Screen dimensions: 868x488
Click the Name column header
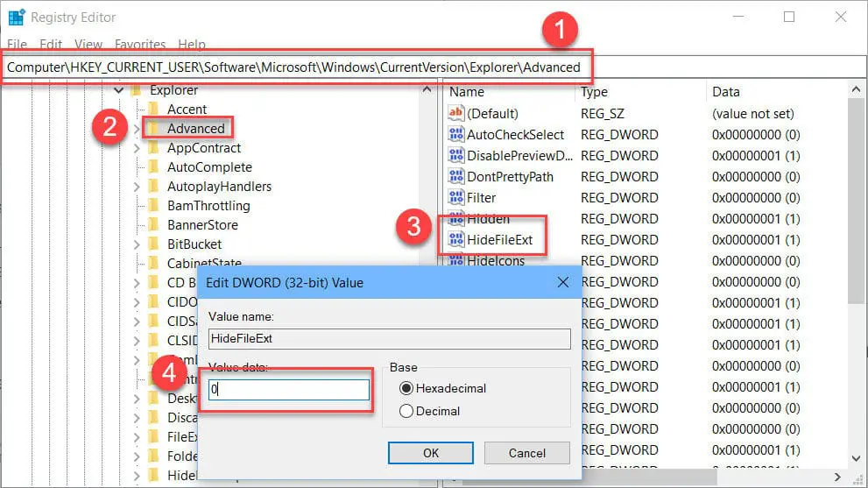click(x=467, y=91)
